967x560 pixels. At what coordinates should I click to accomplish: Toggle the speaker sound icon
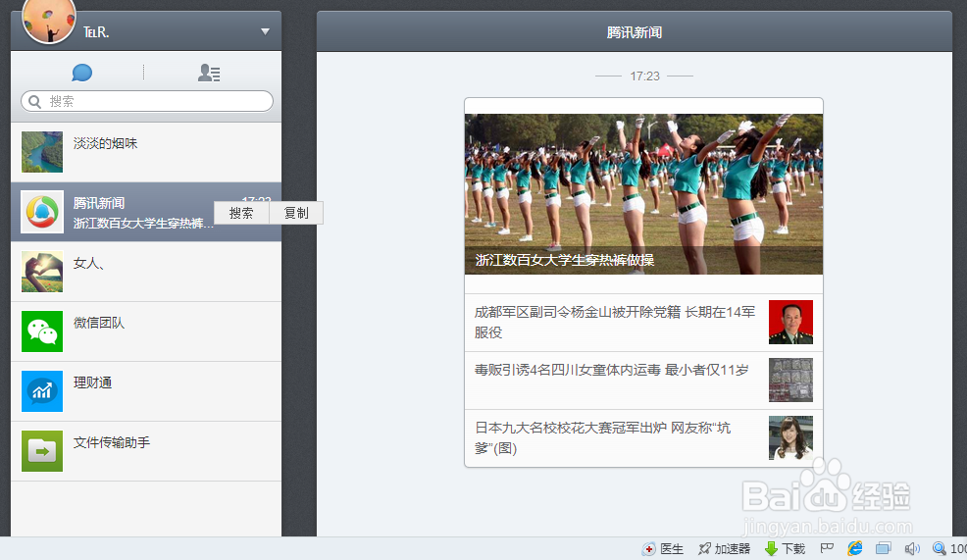[912, 548]
